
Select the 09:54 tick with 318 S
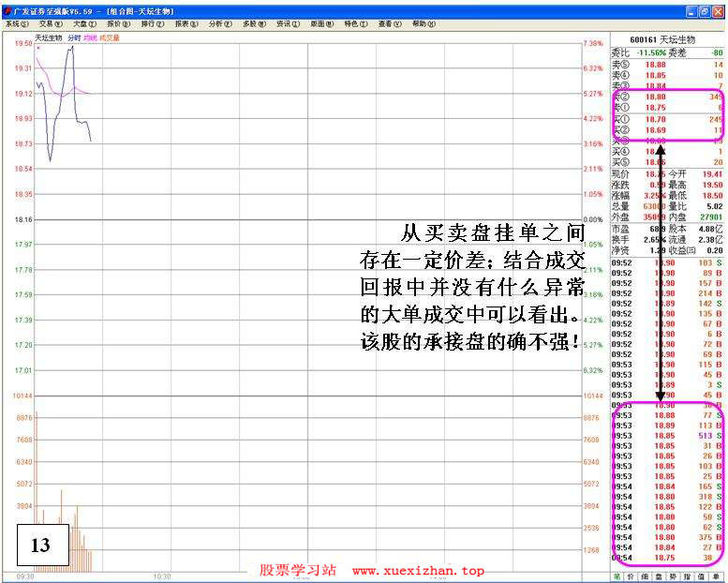[x=667, y=497]
